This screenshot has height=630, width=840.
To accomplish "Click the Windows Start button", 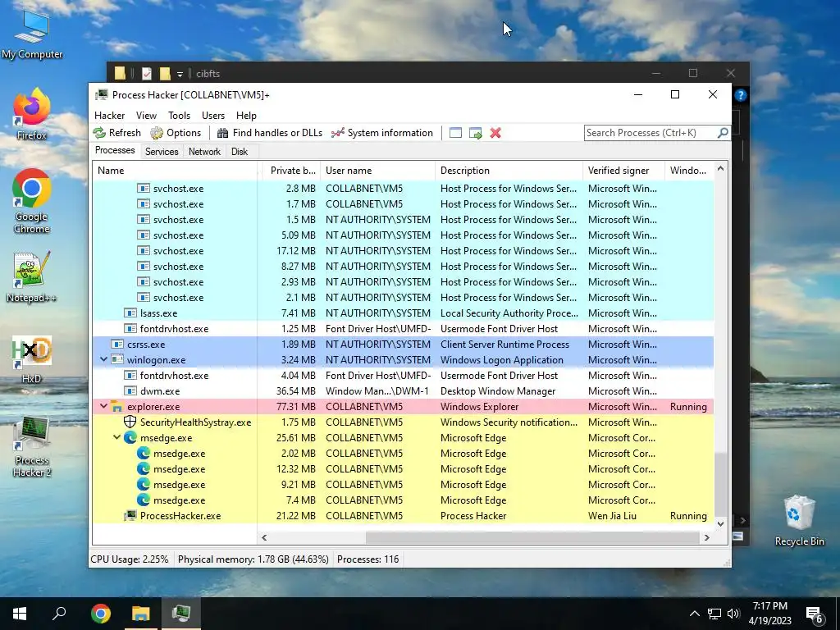I will point(20,614).
